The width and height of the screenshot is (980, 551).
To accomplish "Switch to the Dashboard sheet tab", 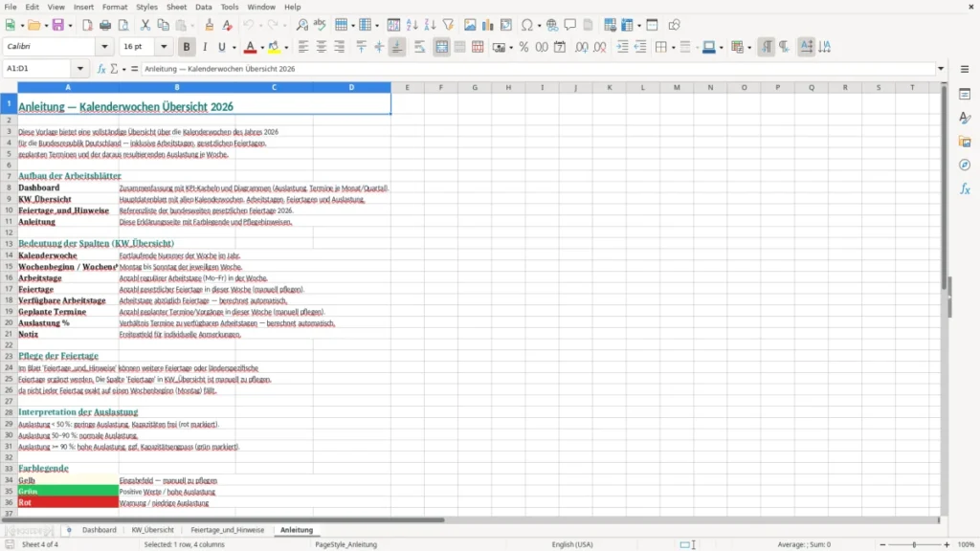I will 100,530.
